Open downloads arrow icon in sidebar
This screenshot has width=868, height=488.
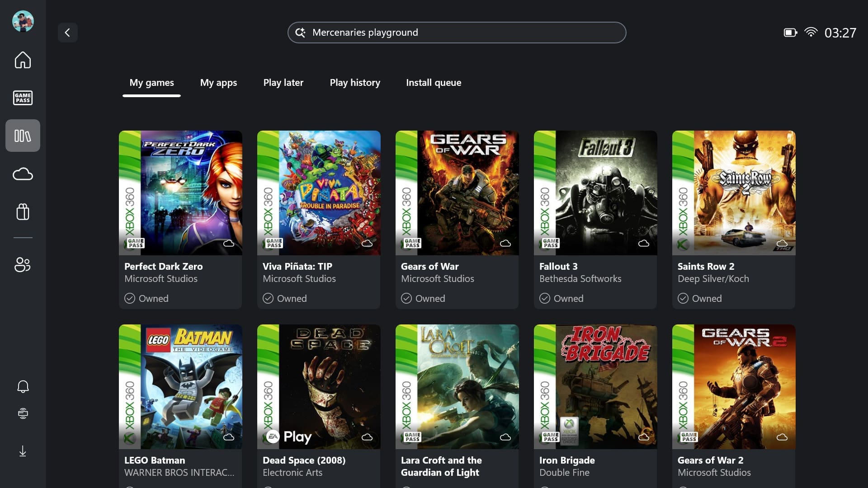coord(23,451)
